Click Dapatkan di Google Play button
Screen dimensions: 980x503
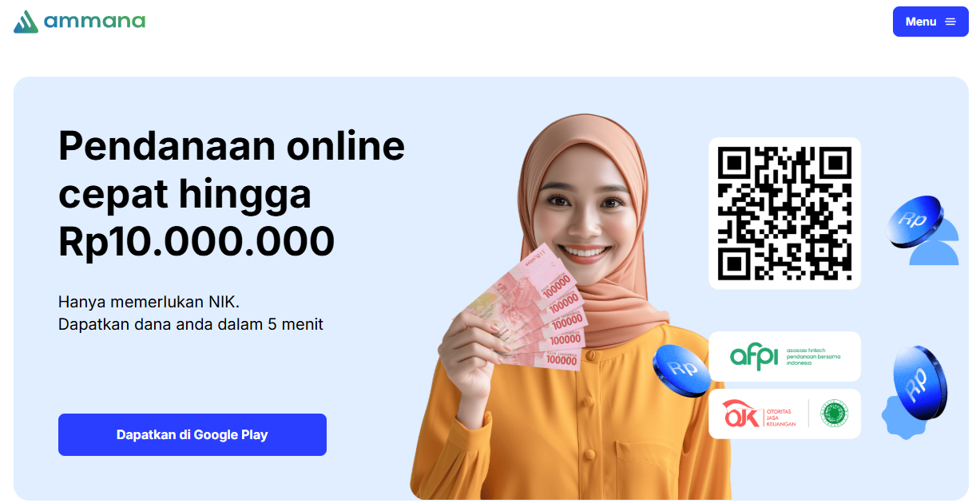pos(192,435)
